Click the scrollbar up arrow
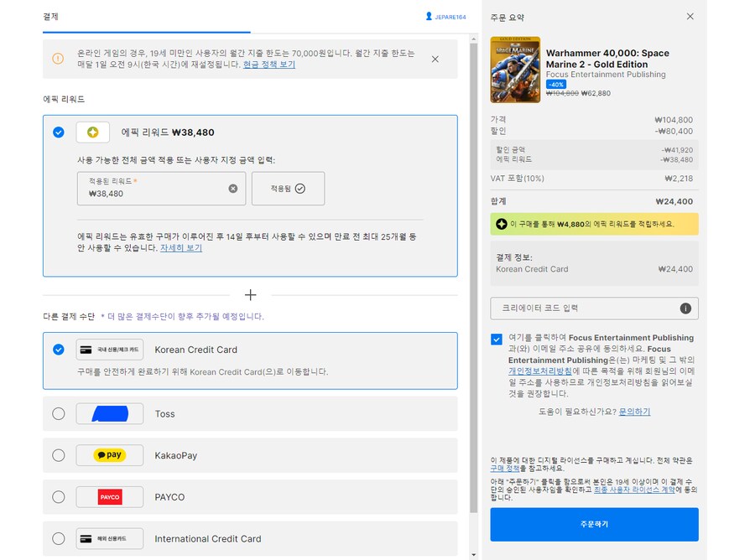 473,39
